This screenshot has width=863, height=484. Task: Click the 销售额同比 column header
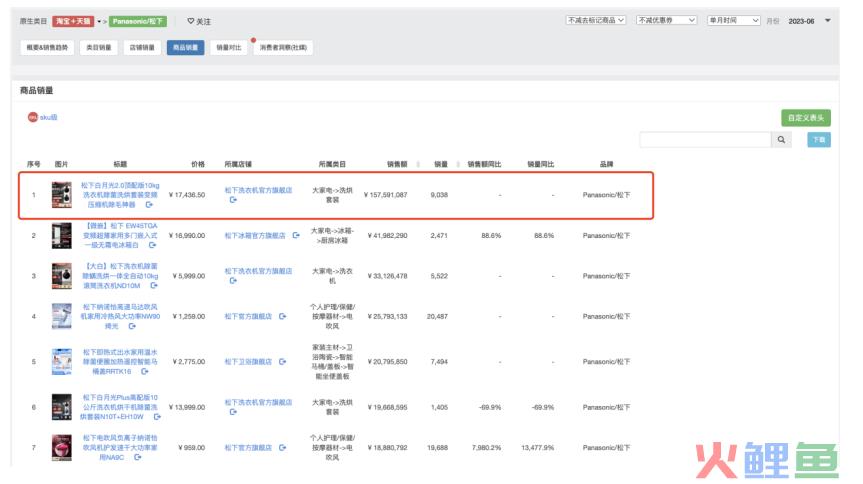point(484,164)
